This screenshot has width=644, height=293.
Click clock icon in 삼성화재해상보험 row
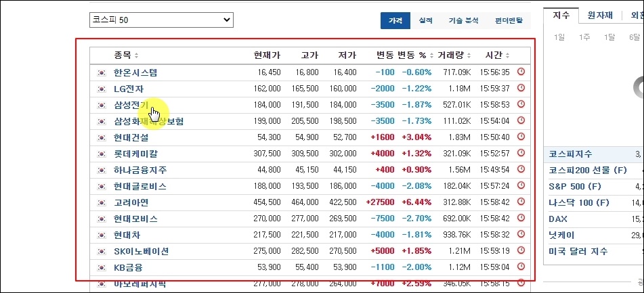tap(521, 120)
